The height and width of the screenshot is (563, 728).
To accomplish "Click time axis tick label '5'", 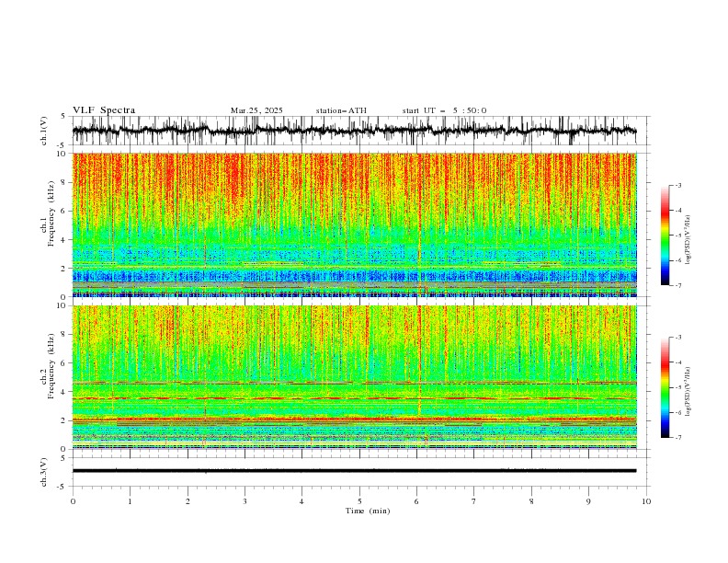I will point(359,501).
